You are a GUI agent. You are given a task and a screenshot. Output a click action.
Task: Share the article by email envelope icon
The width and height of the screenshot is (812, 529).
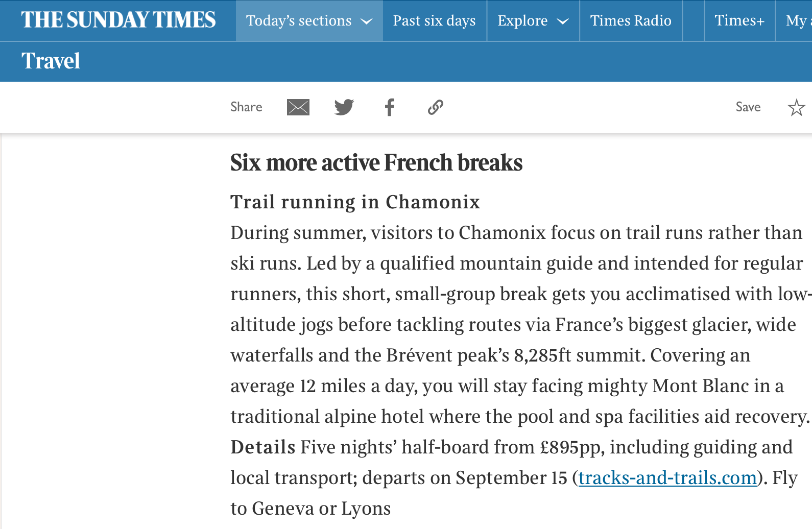click(298, 107)
